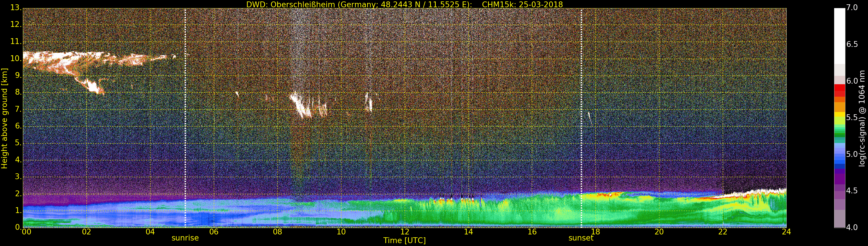Click the dotted white sunrise marker line
The width and height of the screenshot is (868, 246).
[x=185, y=118]
